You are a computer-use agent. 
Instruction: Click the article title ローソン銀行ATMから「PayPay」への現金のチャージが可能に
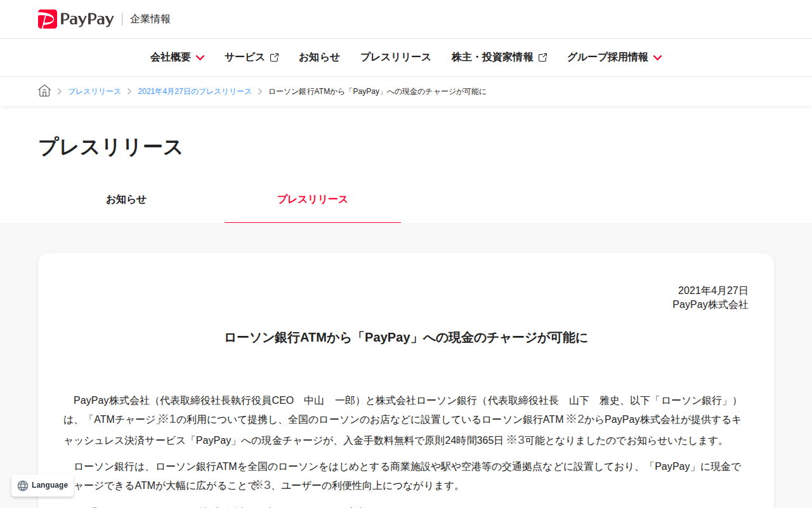tap(406, 337)
